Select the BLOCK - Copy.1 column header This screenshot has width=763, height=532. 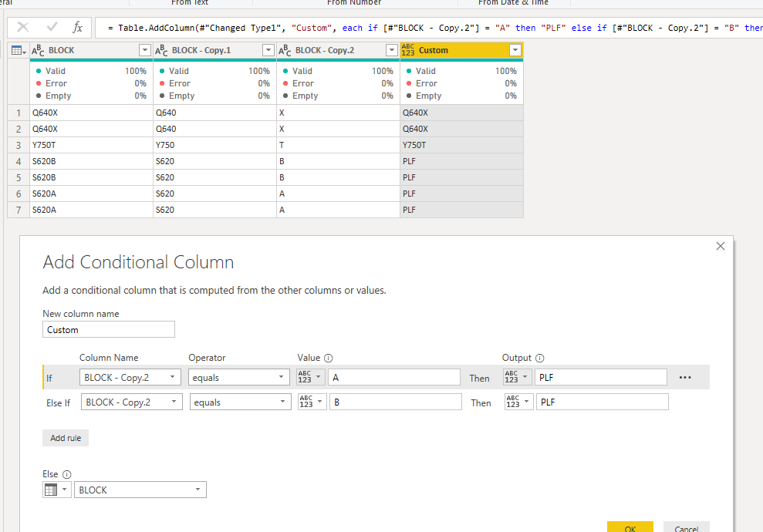(x=214, y=50)
